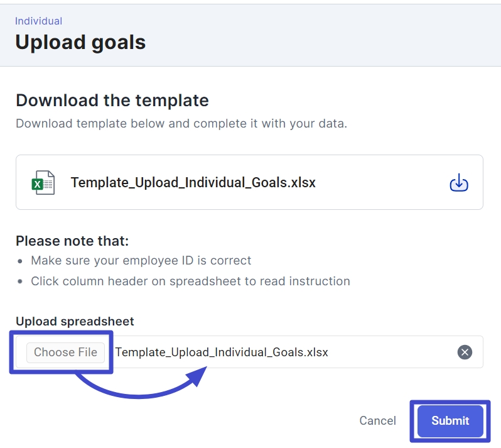
Task: Go back to the Individual breadcrumb
Action: click(38, 21)
